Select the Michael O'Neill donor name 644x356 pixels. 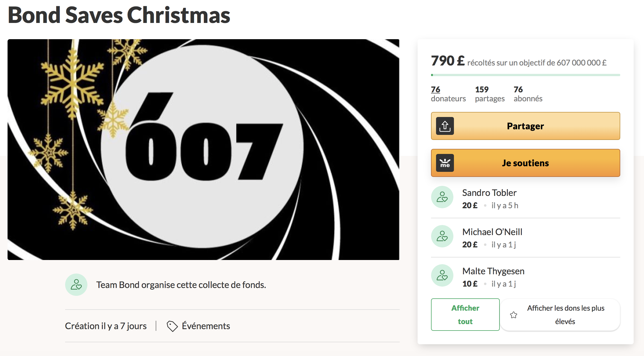[492, 232]
